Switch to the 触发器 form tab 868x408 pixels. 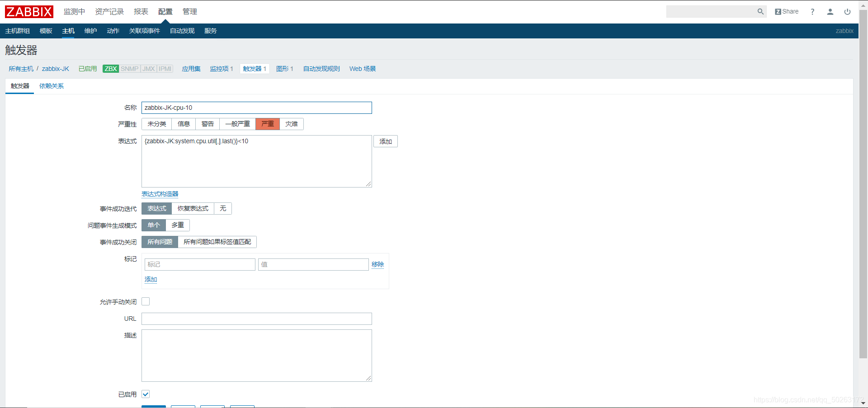coord(20,86)
